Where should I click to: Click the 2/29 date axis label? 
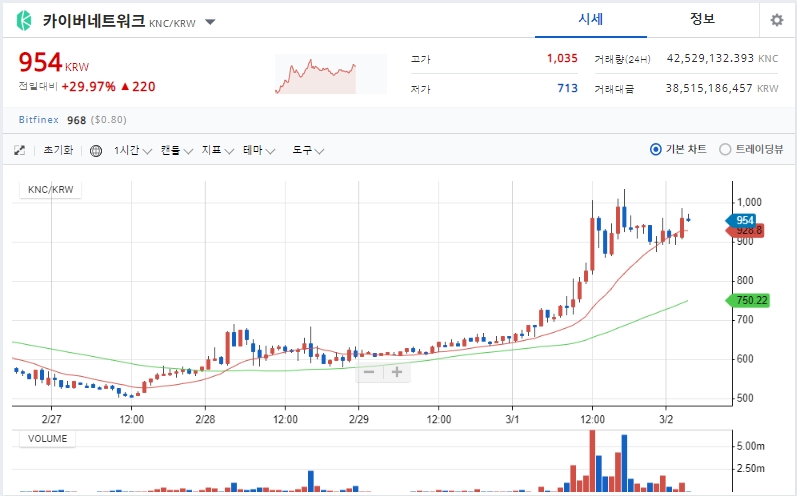359,419
